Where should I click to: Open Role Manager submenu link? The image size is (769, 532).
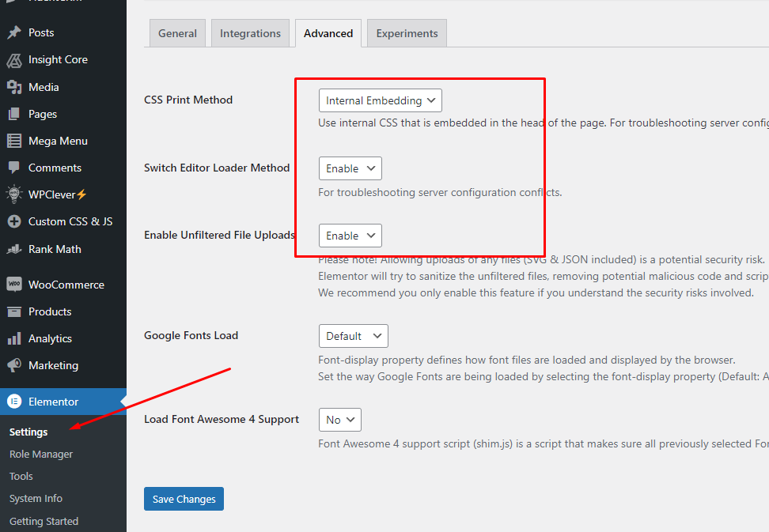(x=40, y=454)
